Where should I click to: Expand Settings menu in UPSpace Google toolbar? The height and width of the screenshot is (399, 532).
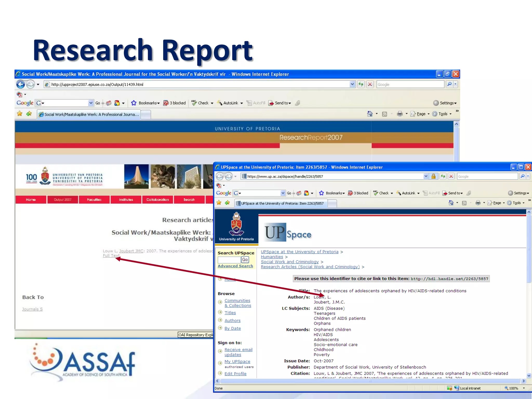point(518,193)
